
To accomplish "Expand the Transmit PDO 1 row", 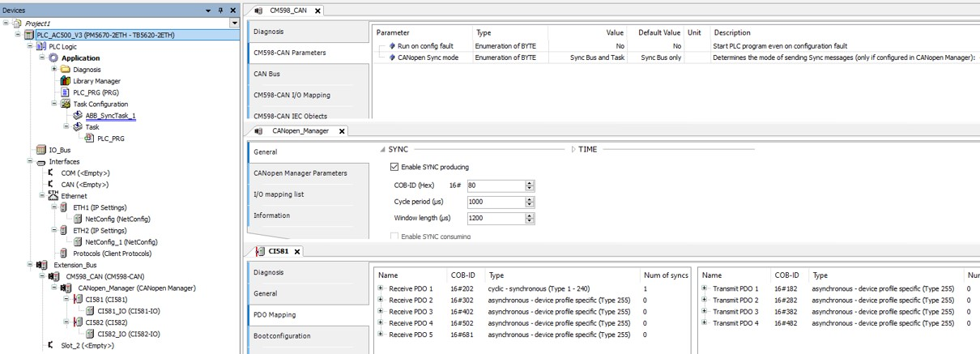I will (x=705, y=288).
